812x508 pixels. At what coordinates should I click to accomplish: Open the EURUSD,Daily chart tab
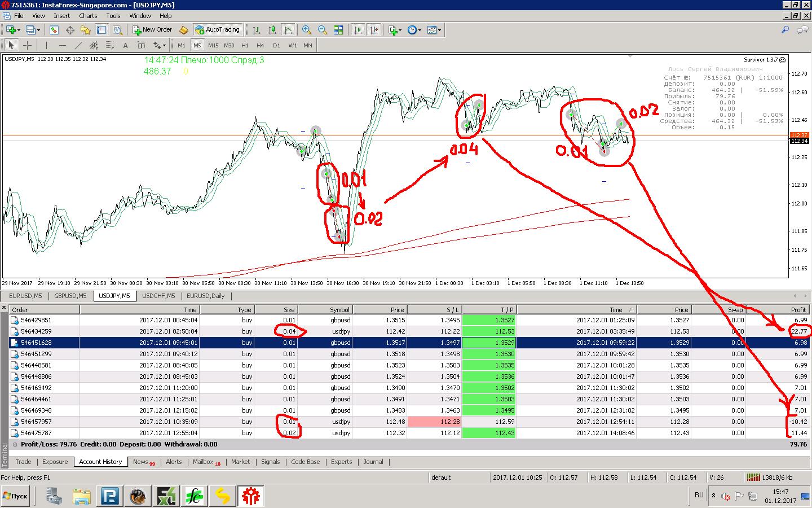click(205, 296)
